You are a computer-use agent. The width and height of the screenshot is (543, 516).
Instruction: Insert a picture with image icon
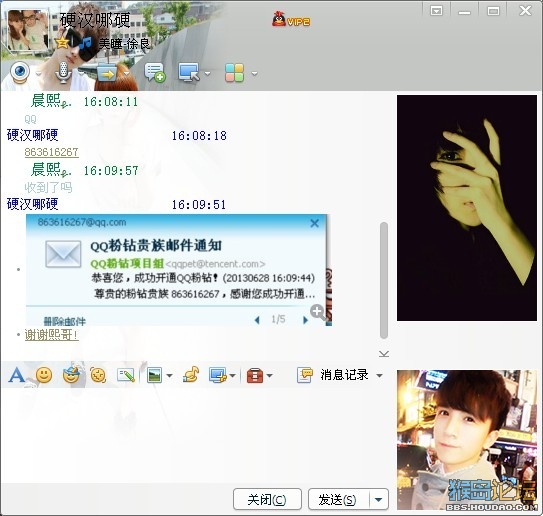[x=154, y=375]
